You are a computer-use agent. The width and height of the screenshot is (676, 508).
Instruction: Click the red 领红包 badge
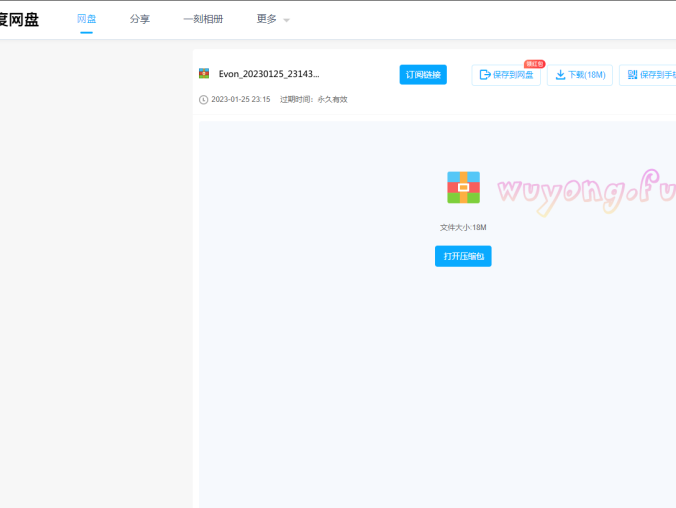(535, 64)
